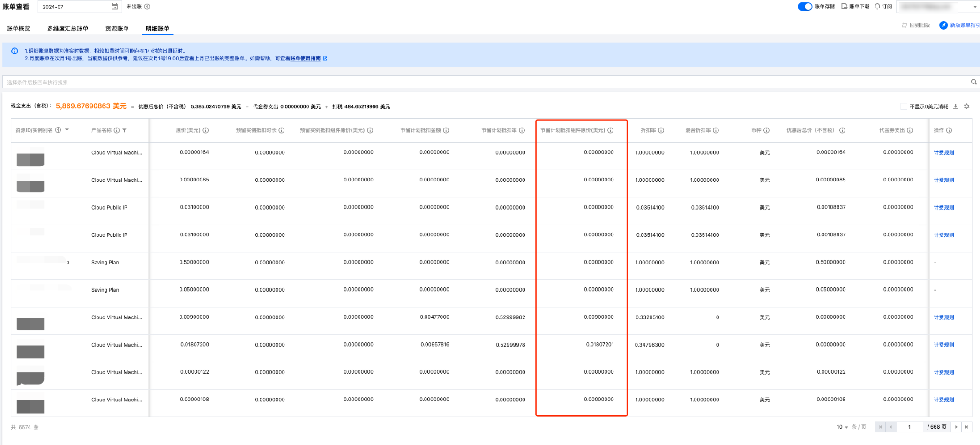Click the discount rate cell 0.33285100

click(650, 317)
